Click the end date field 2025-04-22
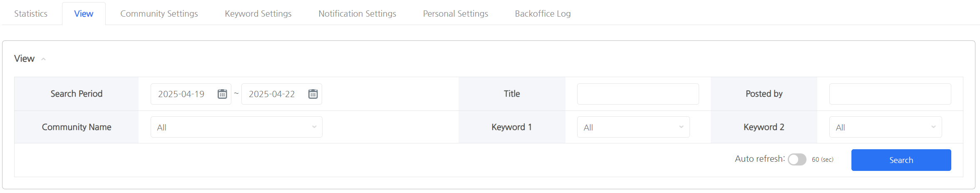Image resolution: width=980 pixels, height=193 pixels. click(x=272, y=94)
